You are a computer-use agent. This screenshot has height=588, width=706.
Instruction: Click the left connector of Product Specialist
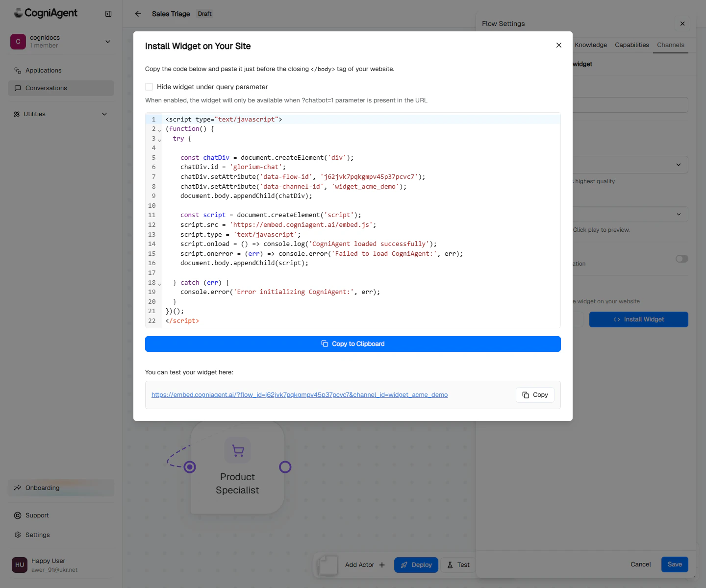[x=190, y=467]
